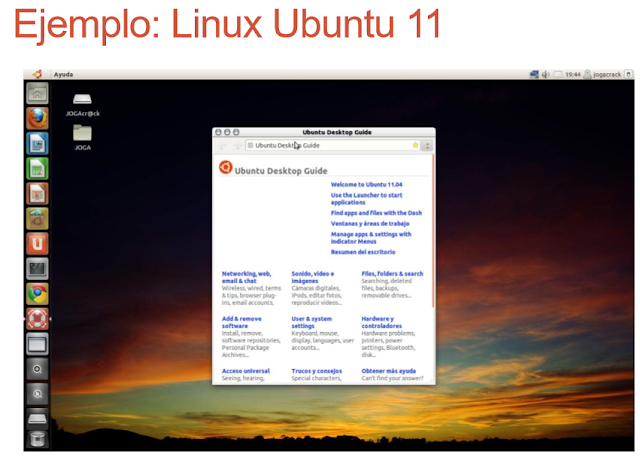Select the Help lifebuoy launcher icon
This screenshot has width=640, height=463.
pos(38,319)
